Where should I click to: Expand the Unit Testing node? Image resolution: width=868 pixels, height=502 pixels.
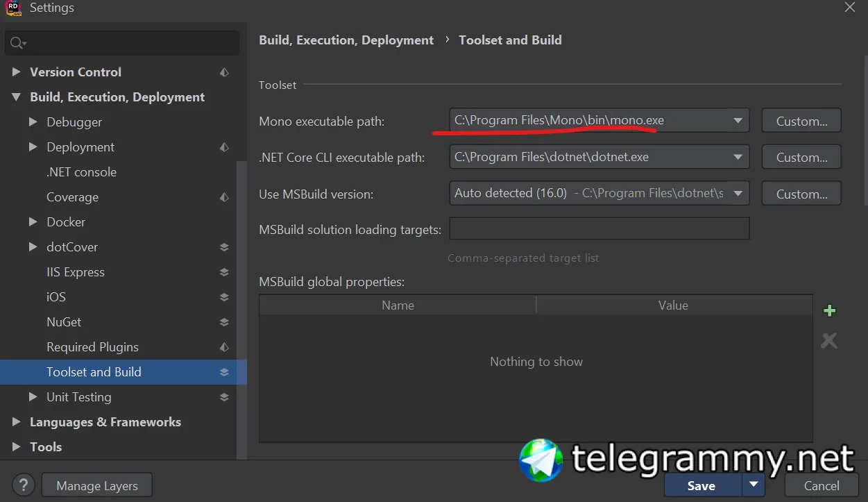tap(33, 397)
